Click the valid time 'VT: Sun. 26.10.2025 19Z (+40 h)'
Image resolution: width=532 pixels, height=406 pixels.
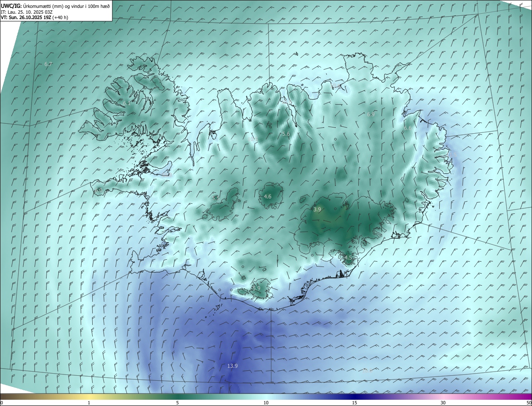click(34, 17)
